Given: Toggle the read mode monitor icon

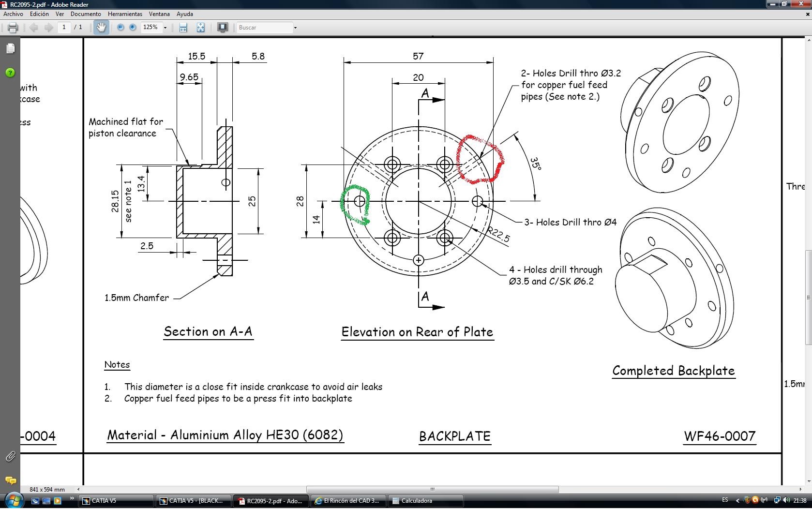Looking at the screenshot, I should pyautogui.click(x=223, y=28).
